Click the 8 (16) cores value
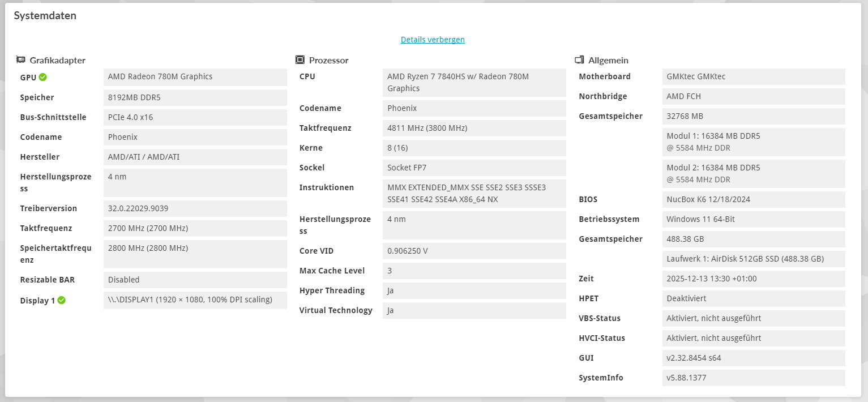Image resolution: width=868 pixels, height=402 pixels. click(474, 148)
